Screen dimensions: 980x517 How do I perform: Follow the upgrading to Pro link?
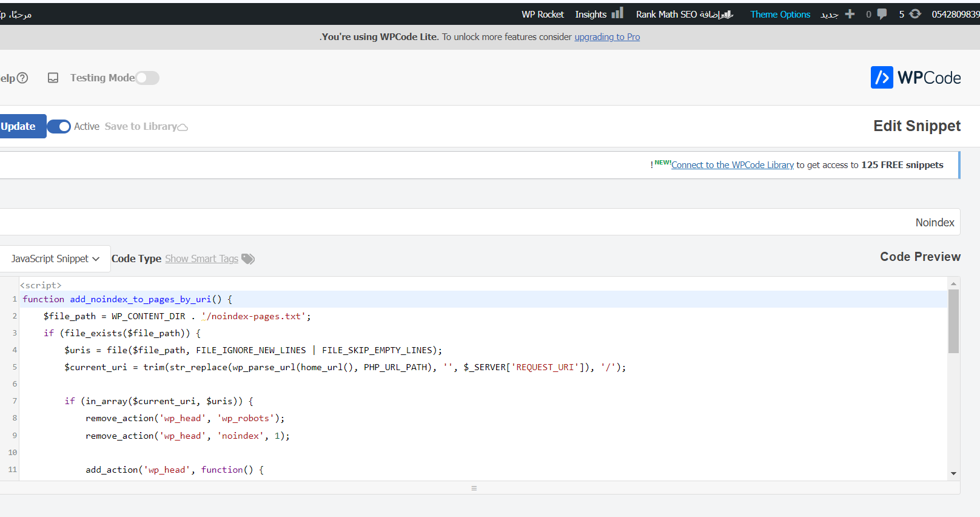tap(607, 37)
